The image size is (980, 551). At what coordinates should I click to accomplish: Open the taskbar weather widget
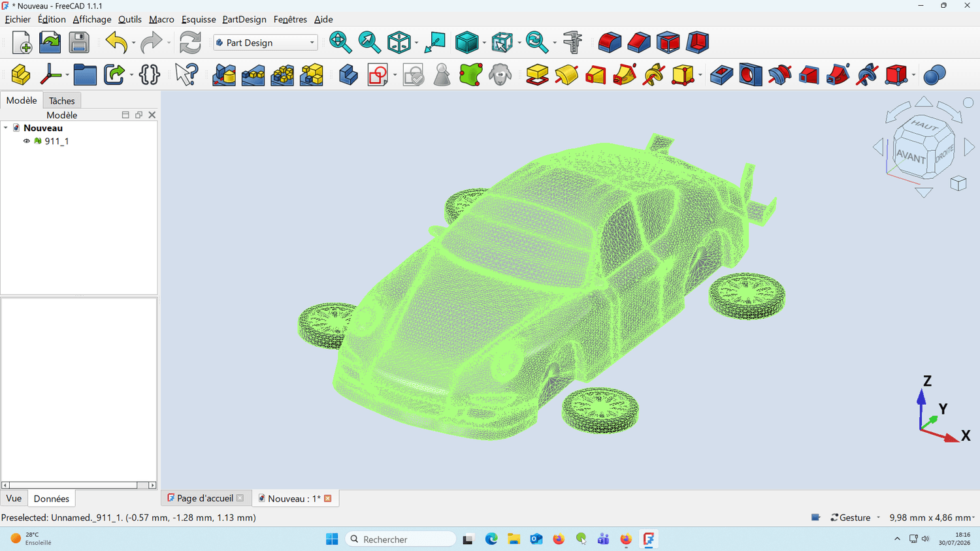(31, 539)
